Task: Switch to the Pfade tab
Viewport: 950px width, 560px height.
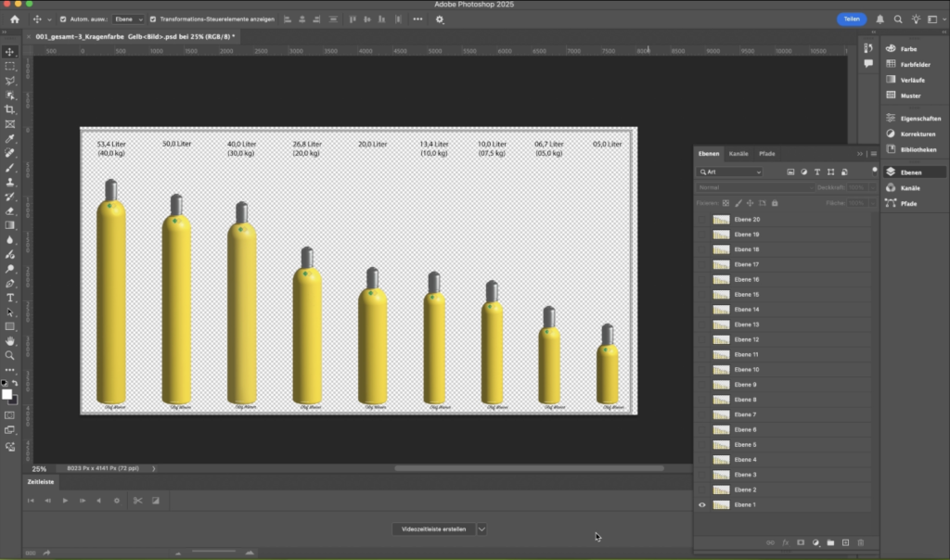Action: click(x=766, y=153)
